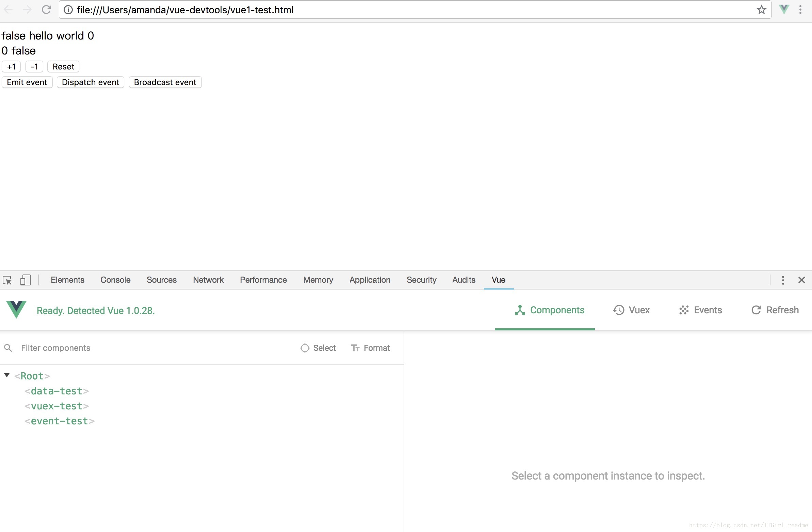Click the browser back arrow
The width and height of the screenshot is (812, 532).
point(8,10)
